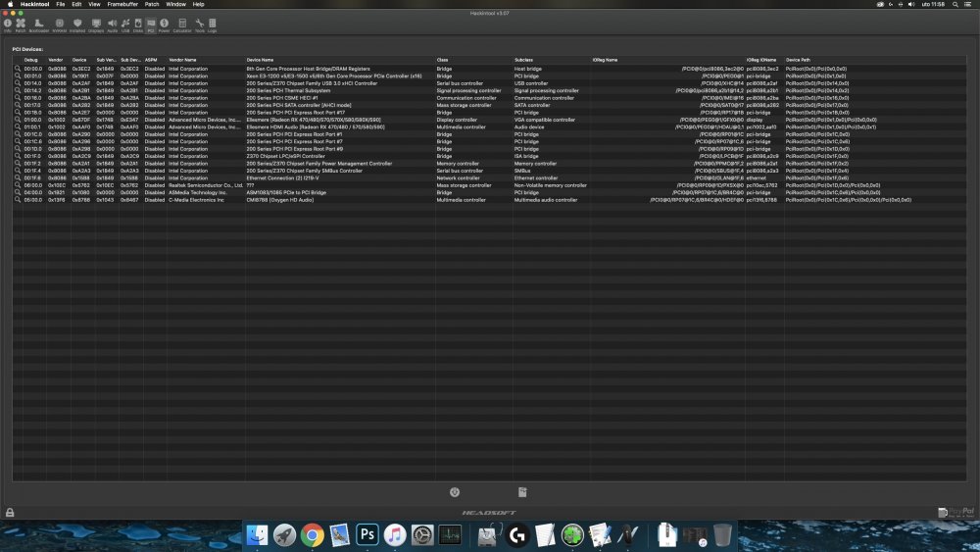Sort by the Device Path column header
The image size is (980, 552).
coord(875,60)
